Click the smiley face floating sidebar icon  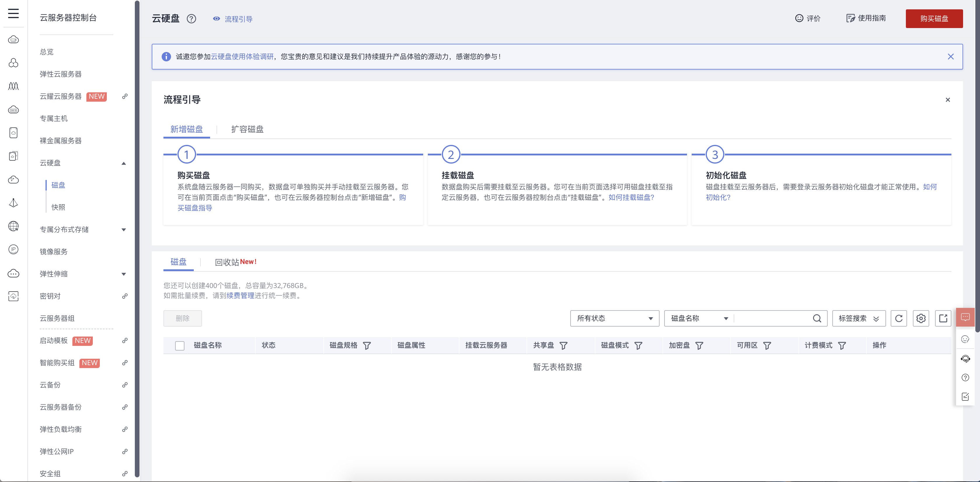[x=965, y=339]
